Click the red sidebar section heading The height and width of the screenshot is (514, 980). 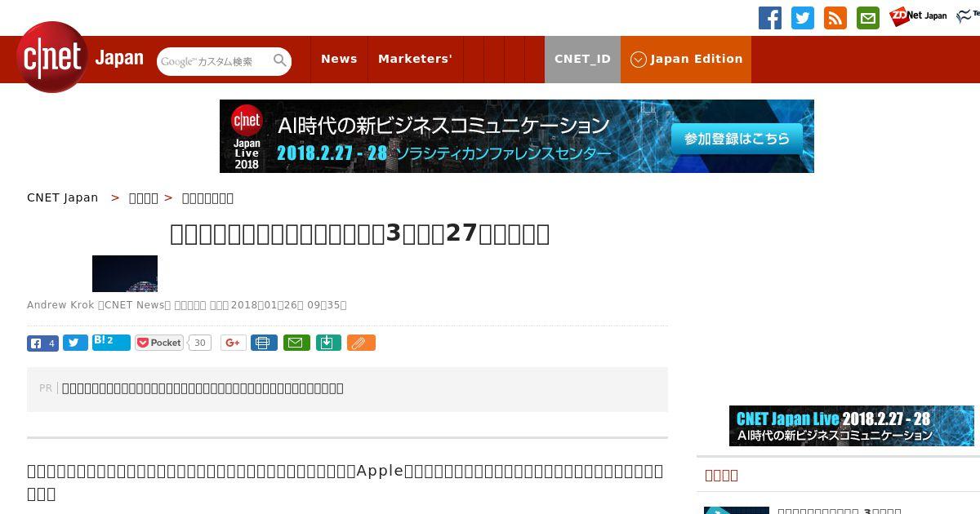coord(721,475)
